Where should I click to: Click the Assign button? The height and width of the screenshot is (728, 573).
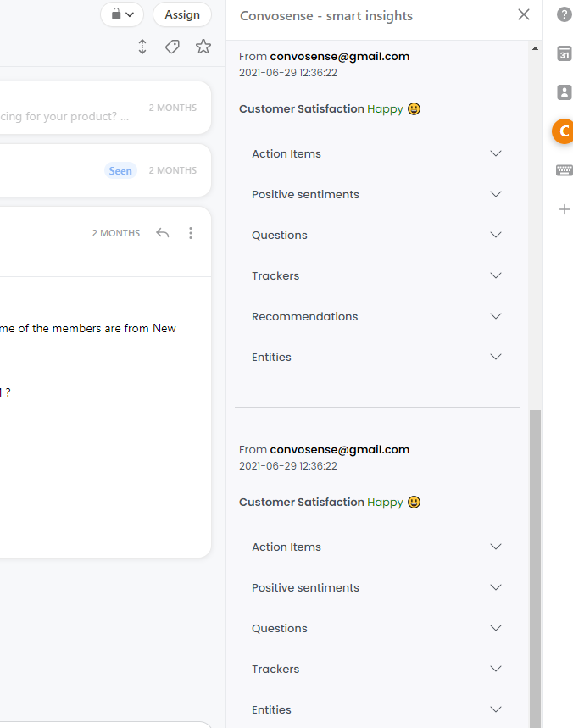(182, 15)
